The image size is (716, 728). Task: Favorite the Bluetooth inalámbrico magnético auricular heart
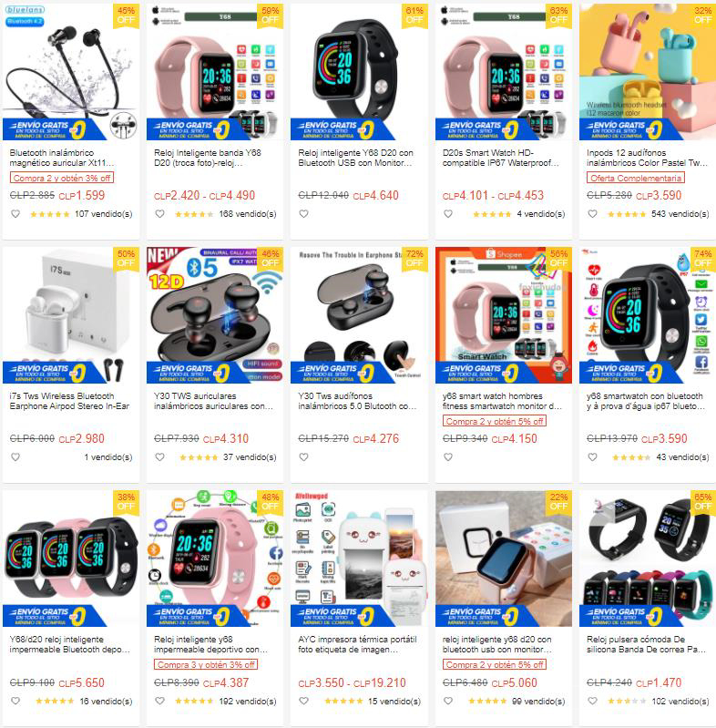pos(15,214)
